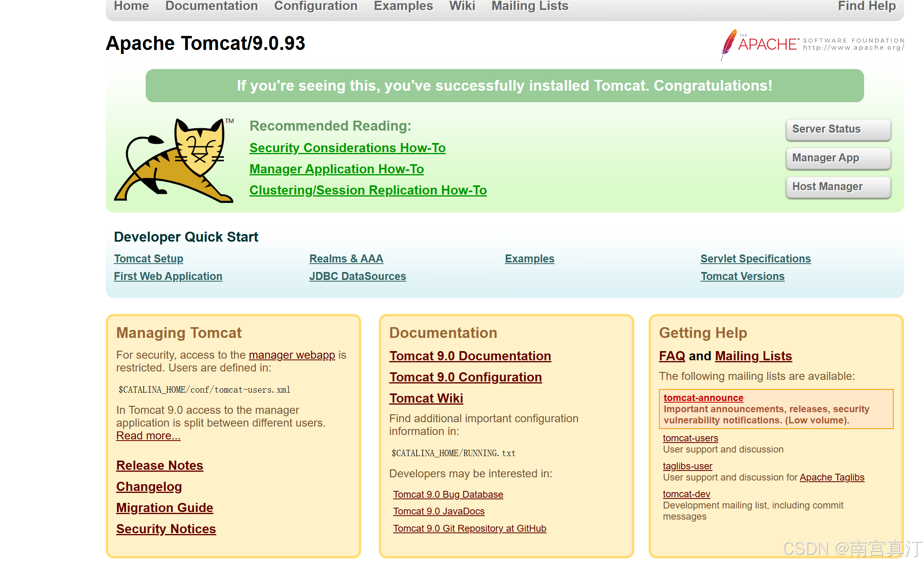Open JDBC DataSources link
Viewport: 924px width, 564px height.
tap(357, 276)
